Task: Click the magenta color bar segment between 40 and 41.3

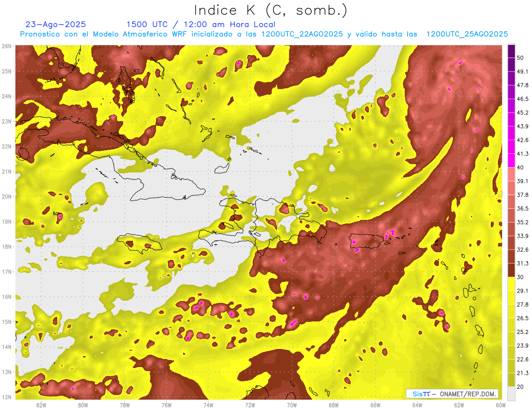Action: coord(511,160)
